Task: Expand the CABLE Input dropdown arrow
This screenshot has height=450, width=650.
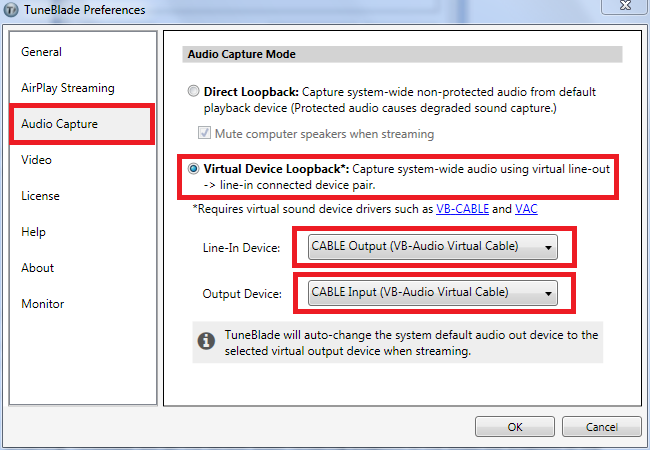Action: 548,294
